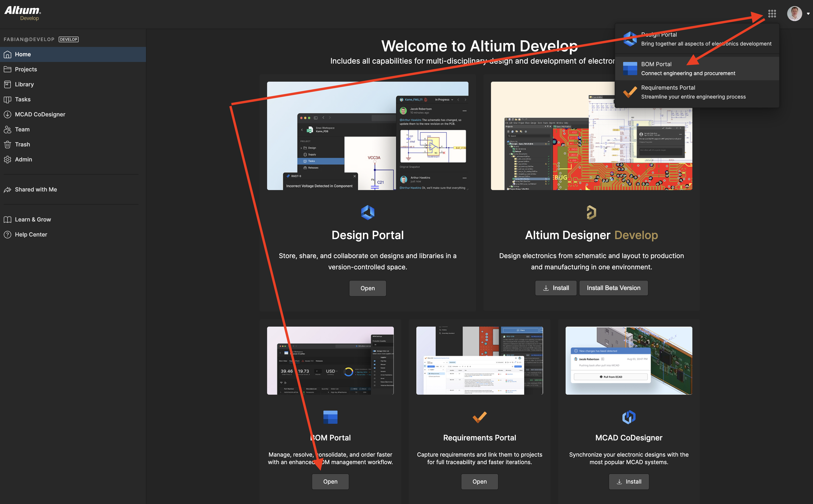Select Requirements Portal in the apps menu
This screenshot has width=813, height=504.
(697, 92)
